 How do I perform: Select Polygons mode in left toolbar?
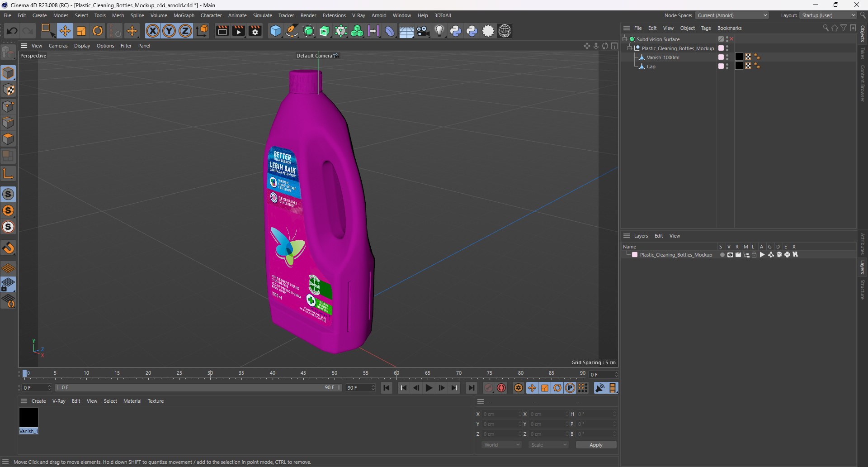pyautogui.click(x=8, y=139)
